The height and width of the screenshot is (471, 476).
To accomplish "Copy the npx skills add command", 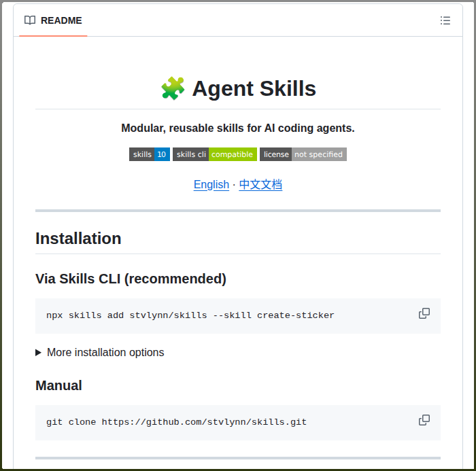I will point(424,313).
